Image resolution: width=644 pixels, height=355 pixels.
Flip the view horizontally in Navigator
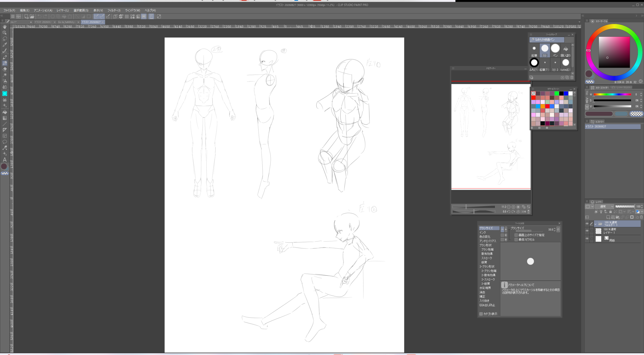(x=524, y=212)
